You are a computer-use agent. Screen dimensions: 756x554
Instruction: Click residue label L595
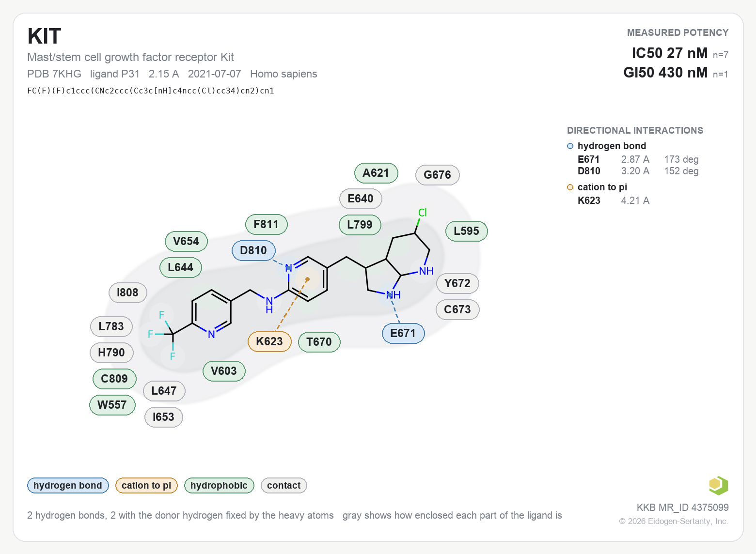click(x=467, y=231)
